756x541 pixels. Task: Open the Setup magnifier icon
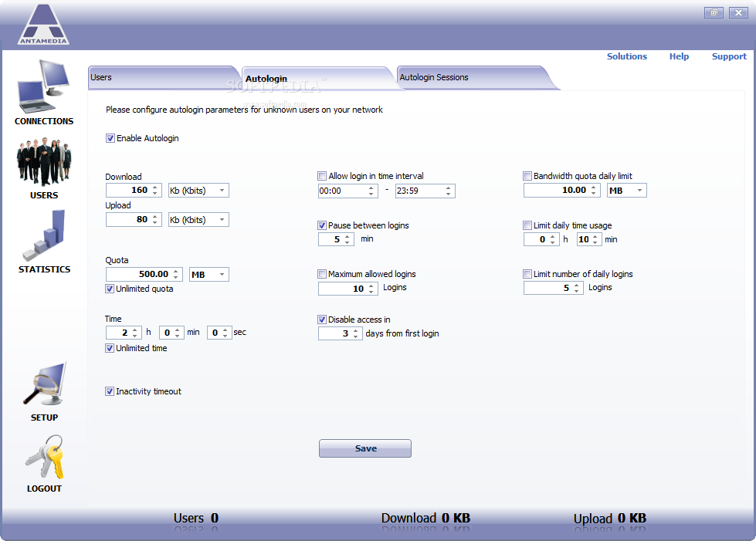(x=44, y=384)
